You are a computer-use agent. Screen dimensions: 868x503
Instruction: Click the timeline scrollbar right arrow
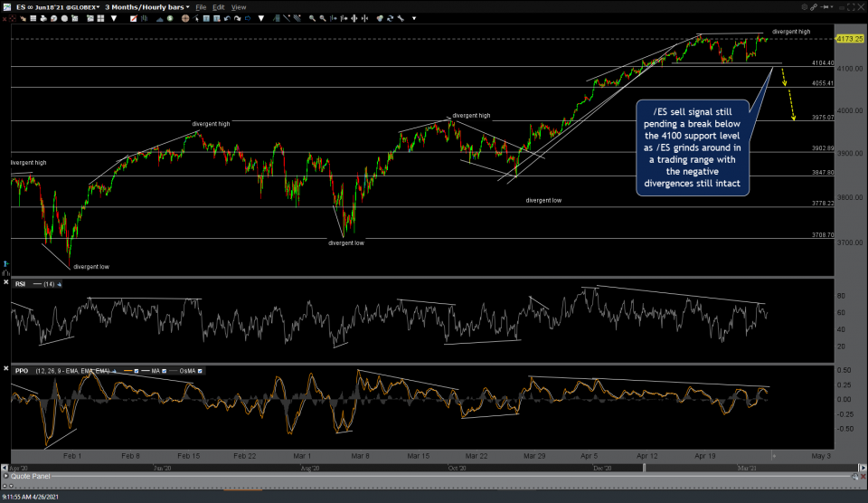click(863, 468)
